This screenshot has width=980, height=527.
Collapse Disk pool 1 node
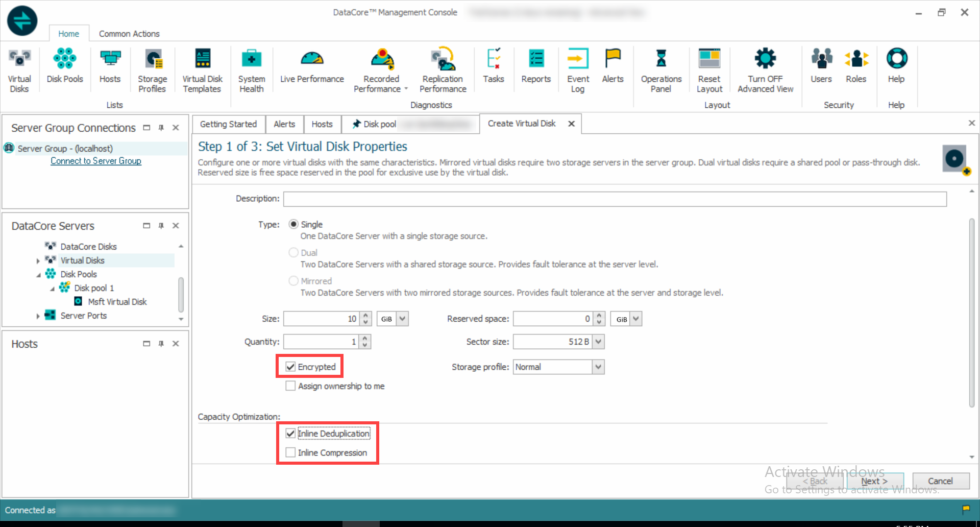(52, 289)
